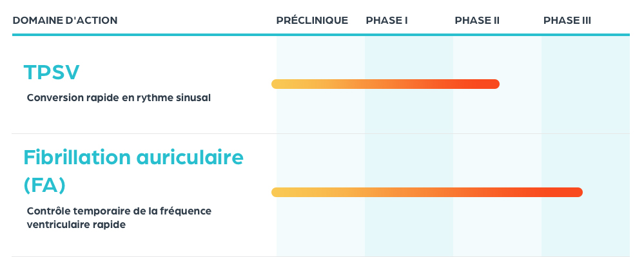Click the 'ventriculaire rapide' text line
The height and width of the screenshot is (257, 644).
click(x=76, y=225)
